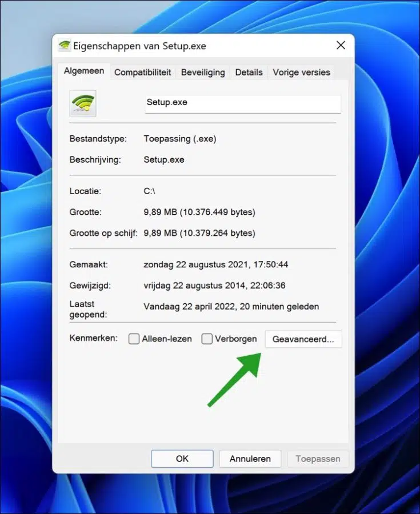Click "Vandaag 22 april 2022, 20 minuten geleden"
This screenshot has height=514, width=420.
coord(231,307)
